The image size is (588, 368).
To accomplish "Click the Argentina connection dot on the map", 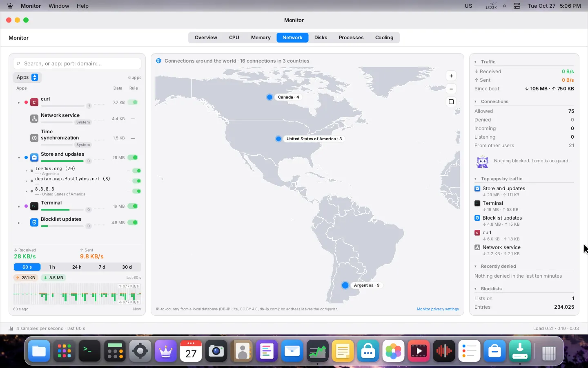I will (x=345, y=285).
